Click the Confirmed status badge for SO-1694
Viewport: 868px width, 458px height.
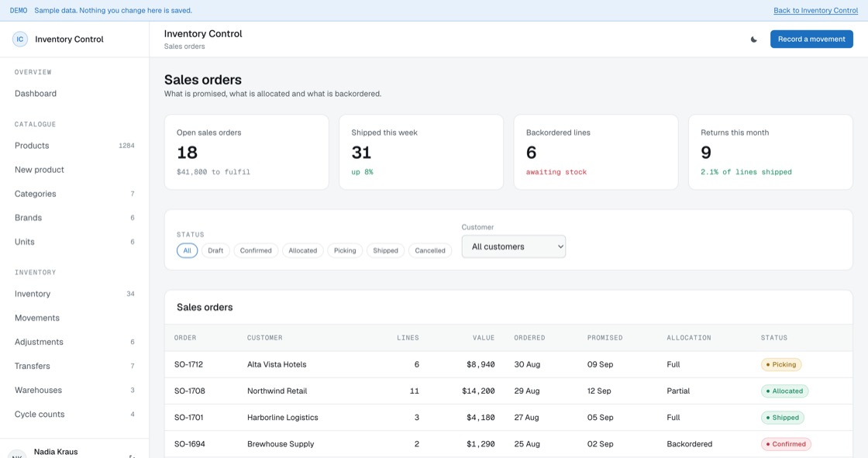[786, 444]
